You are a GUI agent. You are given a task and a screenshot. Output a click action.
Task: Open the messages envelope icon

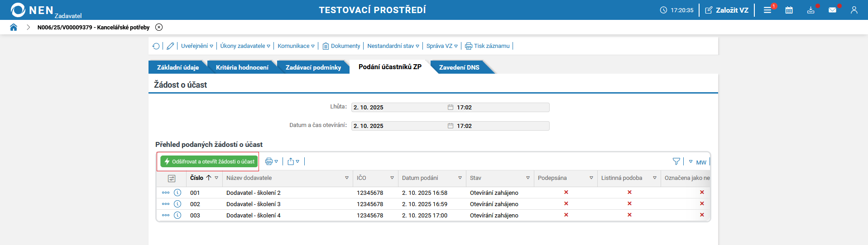833,10
